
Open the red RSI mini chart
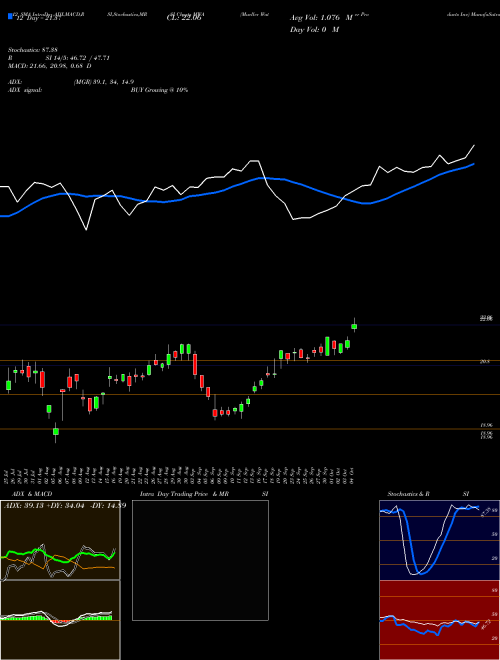[x=439, y=620]
